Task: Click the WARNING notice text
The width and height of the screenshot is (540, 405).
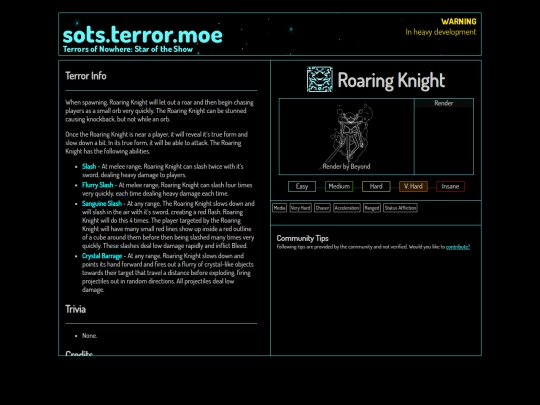Action: click(459, 22)
